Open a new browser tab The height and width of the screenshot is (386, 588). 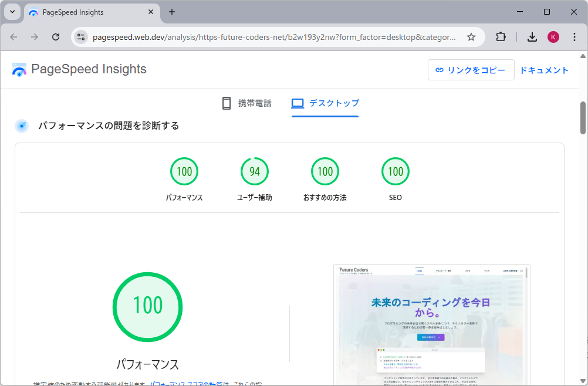tap(172, 12)
